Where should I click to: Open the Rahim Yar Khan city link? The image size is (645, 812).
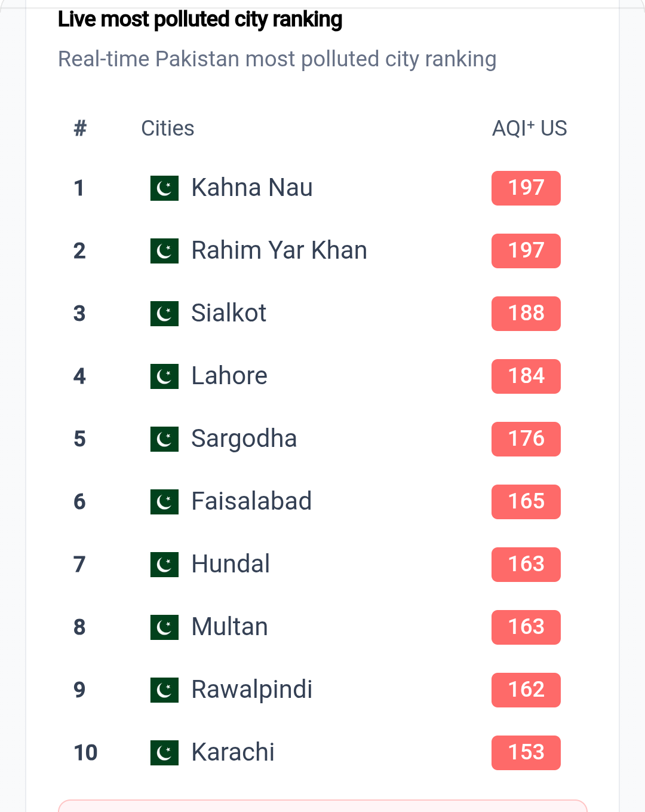coord(279,250)
